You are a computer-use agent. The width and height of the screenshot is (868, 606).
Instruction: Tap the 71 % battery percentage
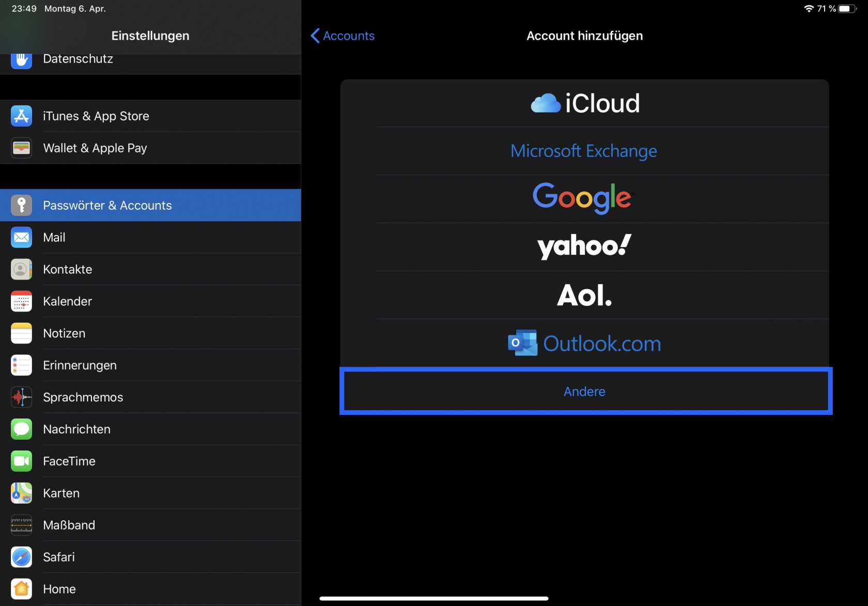tap(826, 9)
